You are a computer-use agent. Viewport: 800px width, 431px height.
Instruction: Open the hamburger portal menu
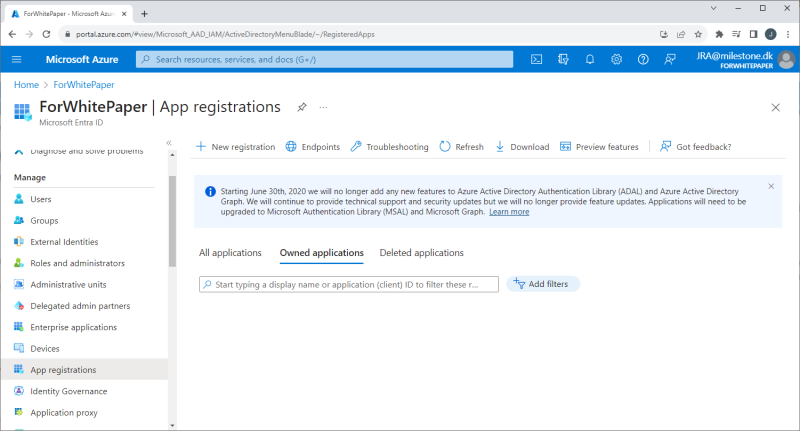(x=17, y=59)
